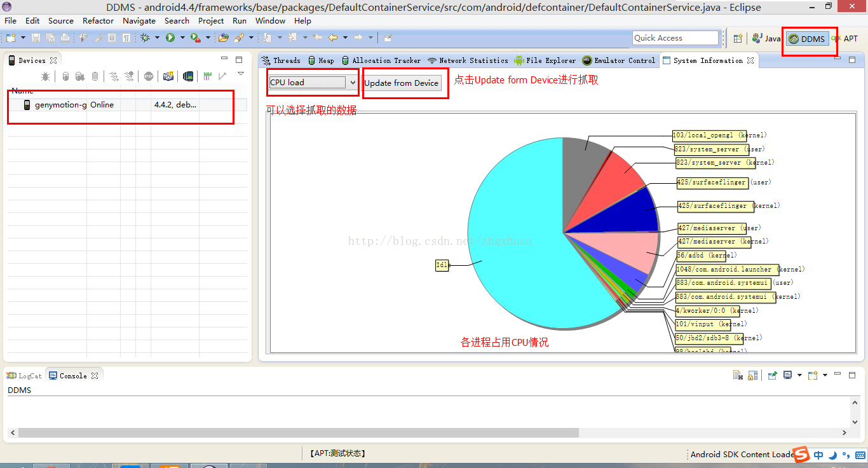Click in the Quick Access field

[675, 38]
